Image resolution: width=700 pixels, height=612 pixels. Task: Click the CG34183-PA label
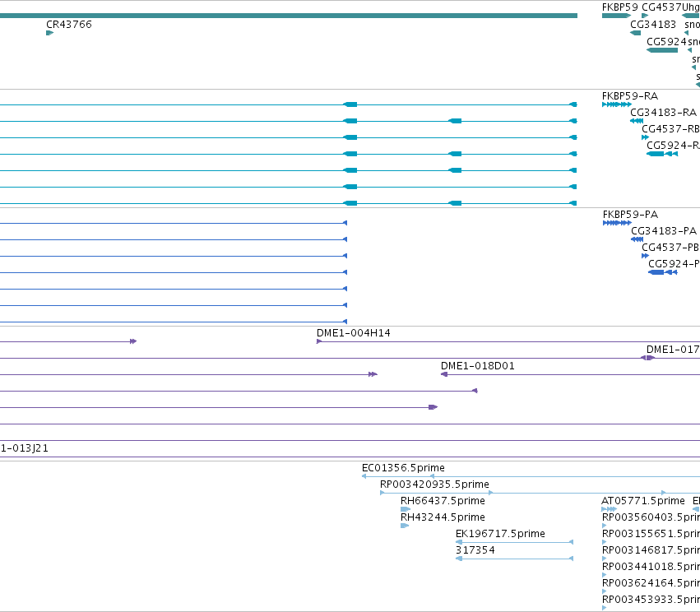[664, 231]
